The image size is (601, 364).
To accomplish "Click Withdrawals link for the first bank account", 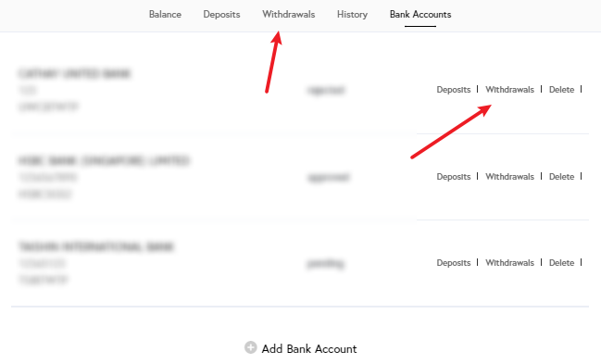I will 509,89.
